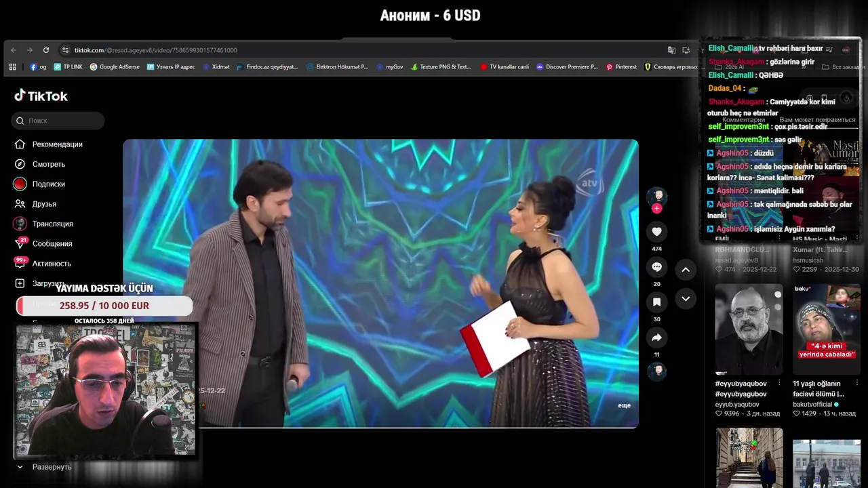Screen dimensions: 868x488
Task: Click the playing ATV video
Action: [380, 283]
